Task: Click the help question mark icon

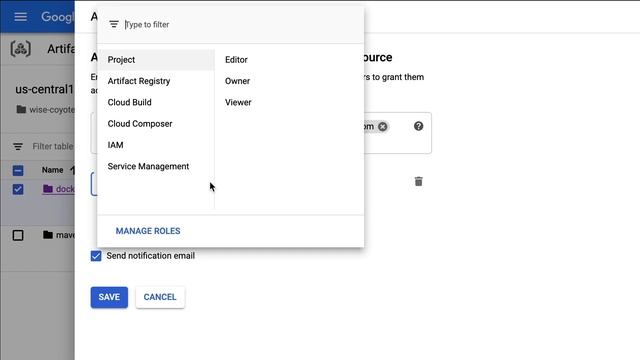Action: 418,126
